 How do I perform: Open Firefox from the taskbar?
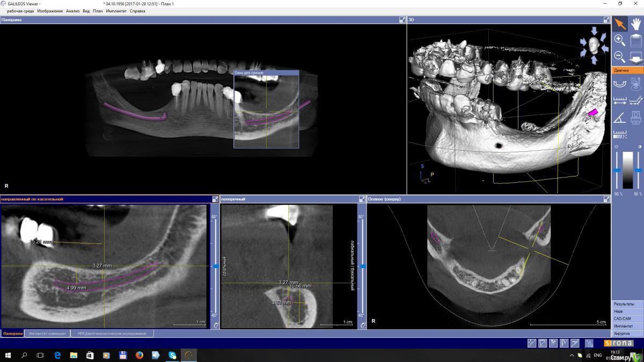[x=139, y=355]
